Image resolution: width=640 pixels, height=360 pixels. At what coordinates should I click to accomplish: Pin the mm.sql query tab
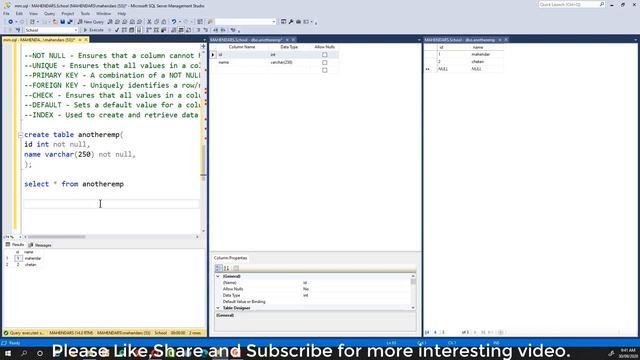tap(80, 40)
